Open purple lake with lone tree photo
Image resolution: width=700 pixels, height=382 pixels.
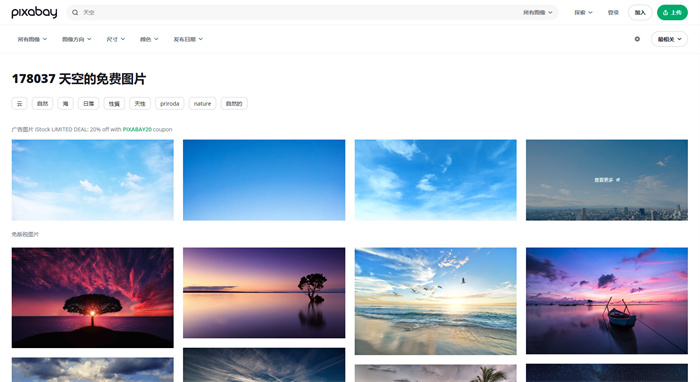tap(264, 293)
